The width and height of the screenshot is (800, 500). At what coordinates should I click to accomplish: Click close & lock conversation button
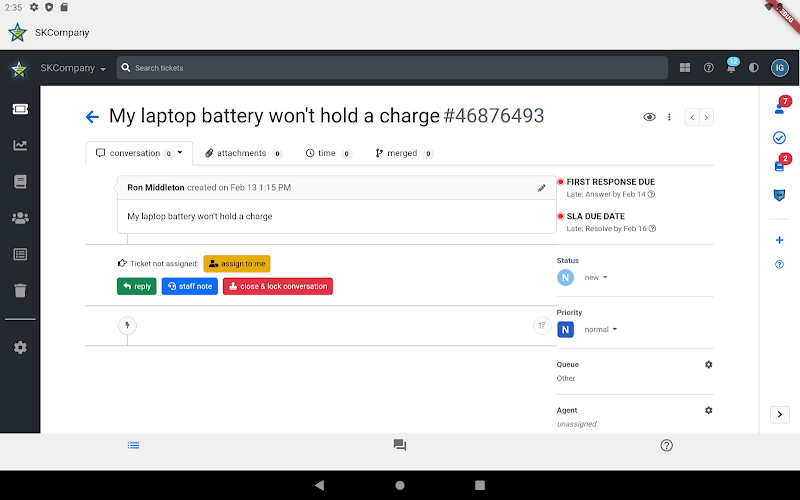point(278,286)
